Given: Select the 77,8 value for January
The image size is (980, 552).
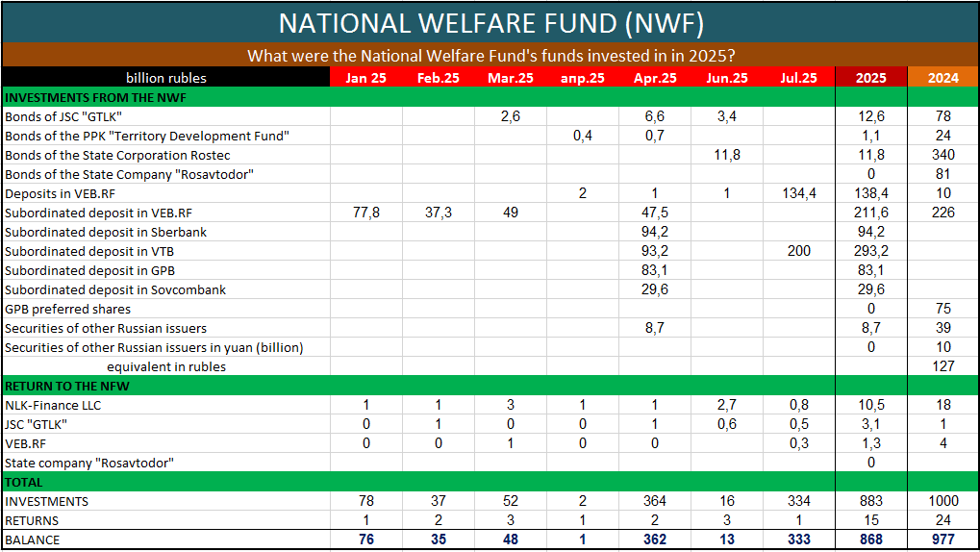Looking at the screenshot, I should point(366,213).
